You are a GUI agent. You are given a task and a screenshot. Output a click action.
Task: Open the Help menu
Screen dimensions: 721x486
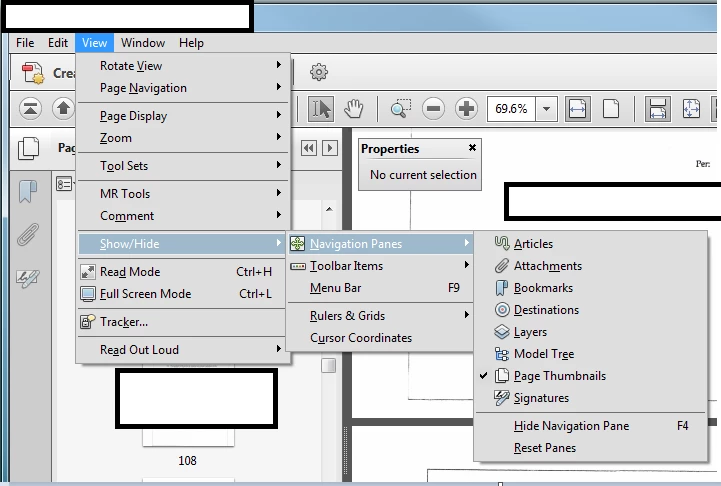[191, 43]
